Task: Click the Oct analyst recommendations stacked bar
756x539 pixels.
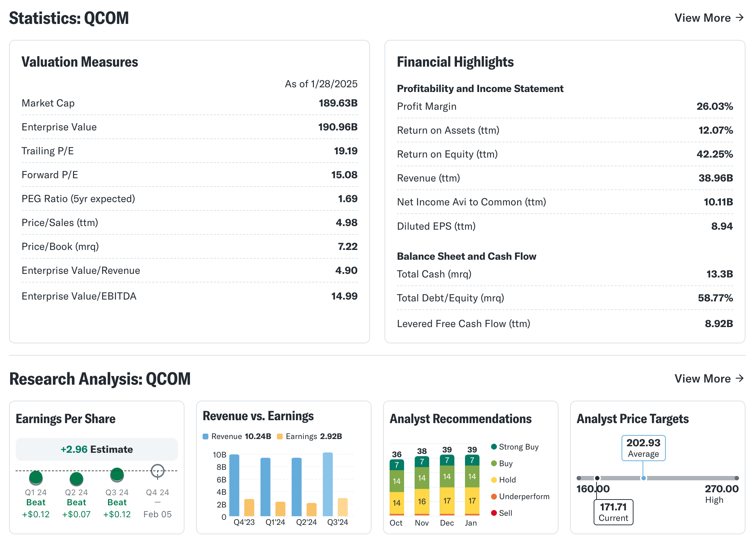Action: (x=396, y=487)
